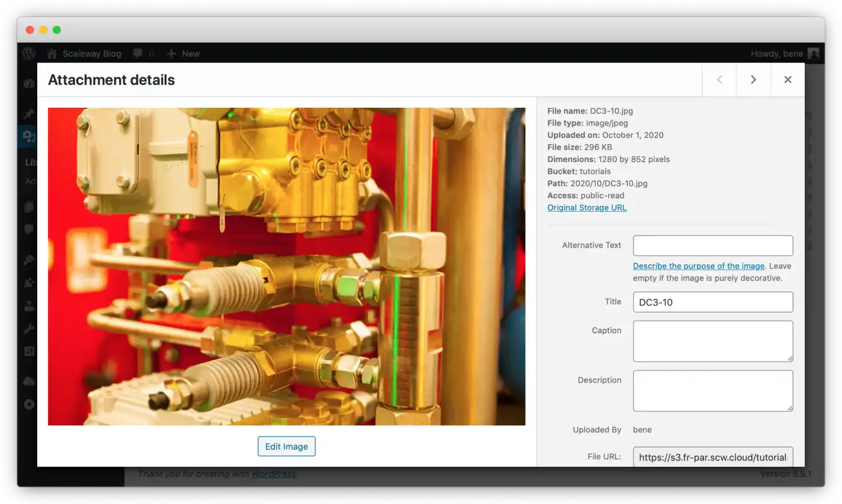Focus the Alternative Text field
Image resolution: width=842 pixels, height=504 pixels.
coord(713,246)
